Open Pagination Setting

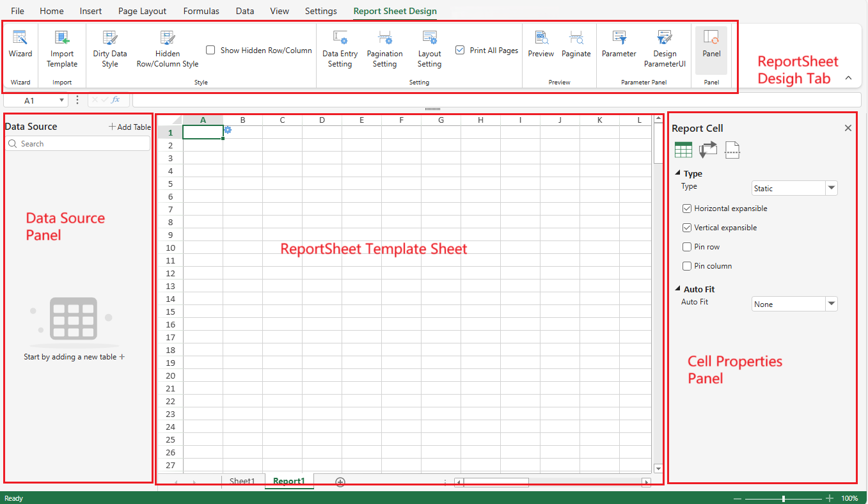click(x=384, y=49)
